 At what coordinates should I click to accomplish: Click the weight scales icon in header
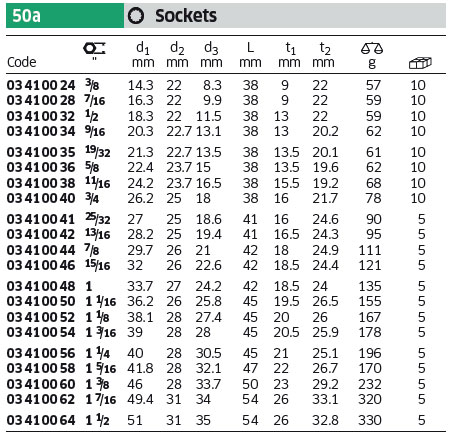372,49
